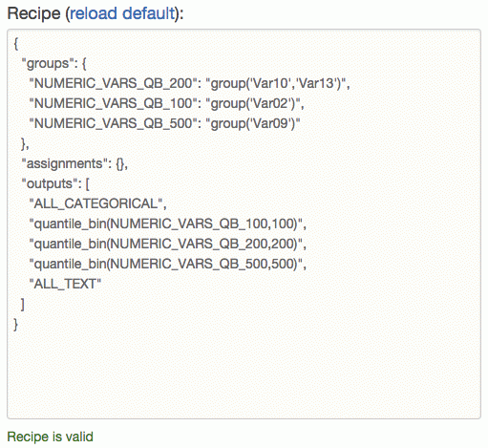Click the "ALL_TEXT" output entry
488x448 pixels.
pos(65,284)
